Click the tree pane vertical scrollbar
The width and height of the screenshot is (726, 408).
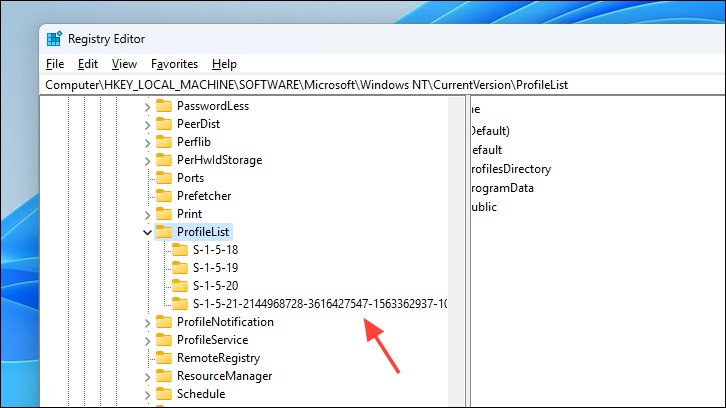point(456,251)
